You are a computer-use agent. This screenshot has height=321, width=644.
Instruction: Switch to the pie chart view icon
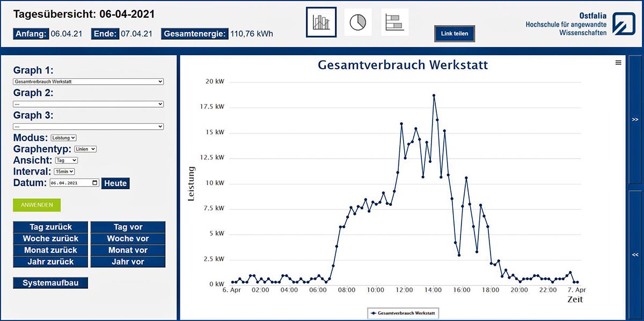pos(358,22)
